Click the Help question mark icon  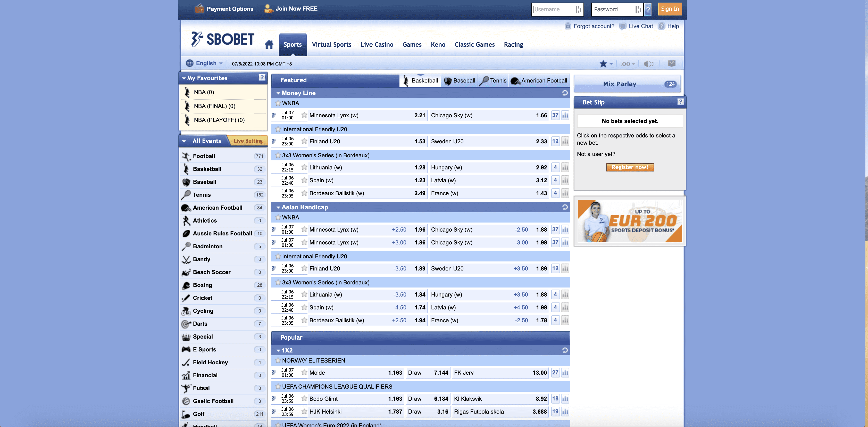662,26
